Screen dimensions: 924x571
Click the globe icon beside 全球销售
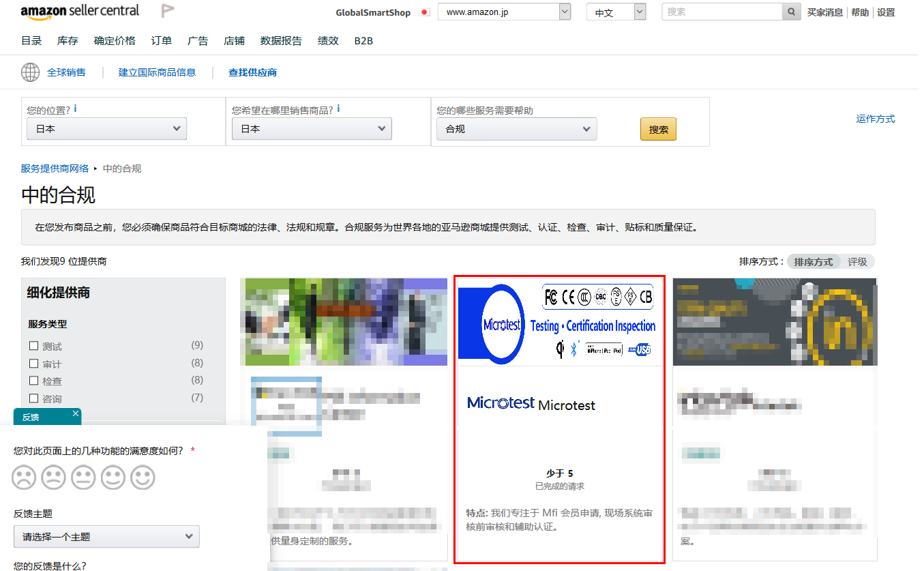tap(31, 72)
